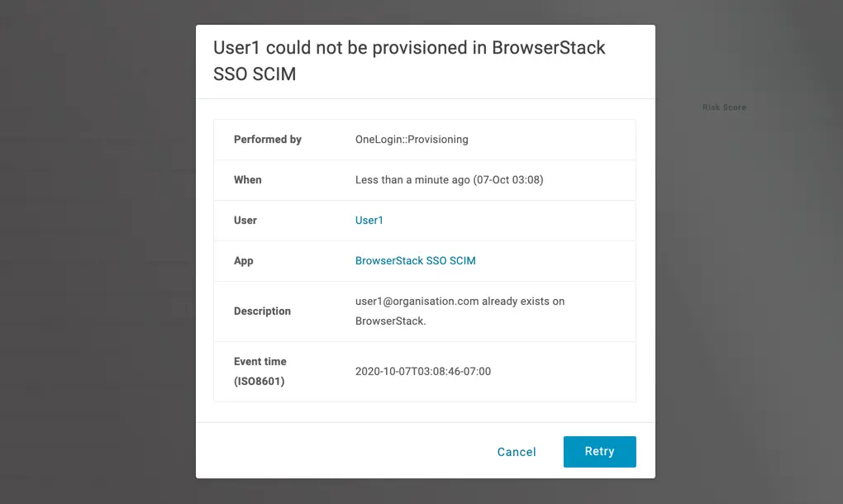Click the "User" row label
Image resolution: width=843 pixels, height=504 pixels.
coord(245,221)
